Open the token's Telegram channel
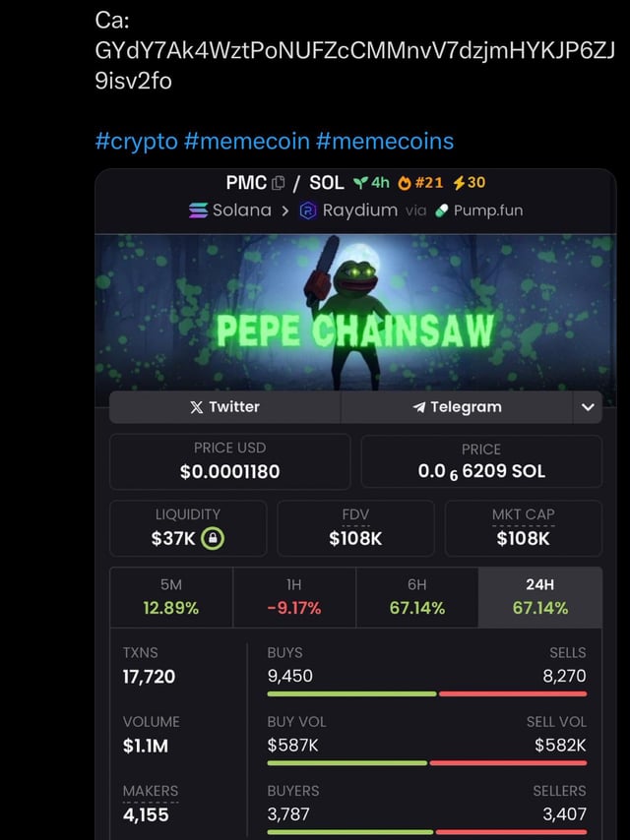 pyautogui.click(x=457, y=407)
